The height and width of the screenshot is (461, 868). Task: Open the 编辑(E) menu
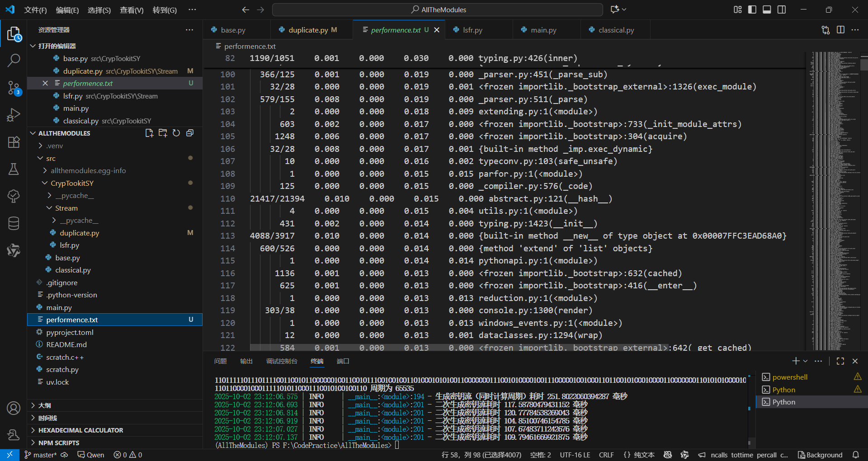[x=67, y=10]
